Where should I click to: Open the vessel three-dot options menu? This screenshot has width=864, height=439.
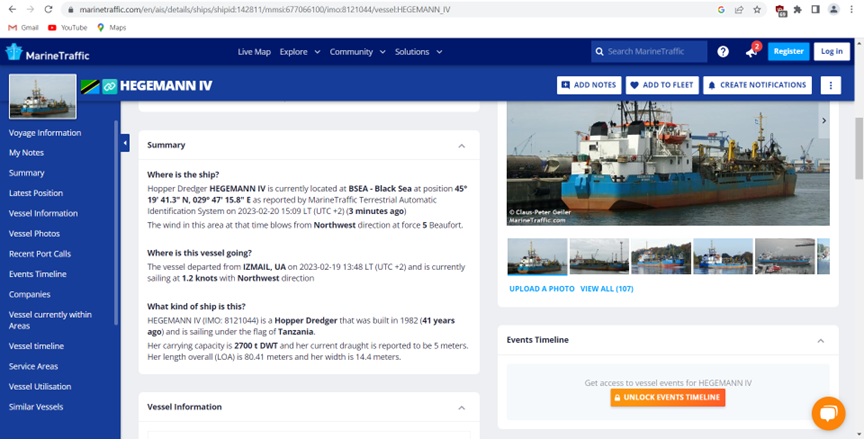(x=831, y=85)
